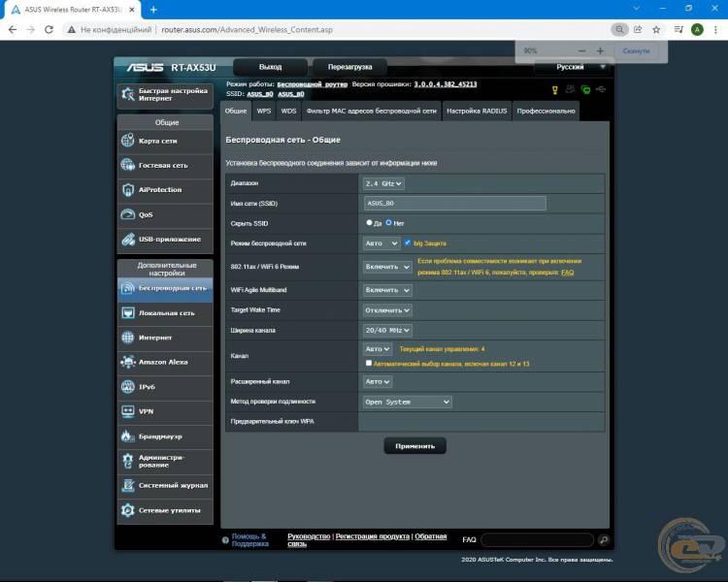728x582 pixels.
Task: Open Internet (Интернет) globe icon
Action: click(128, 338)
